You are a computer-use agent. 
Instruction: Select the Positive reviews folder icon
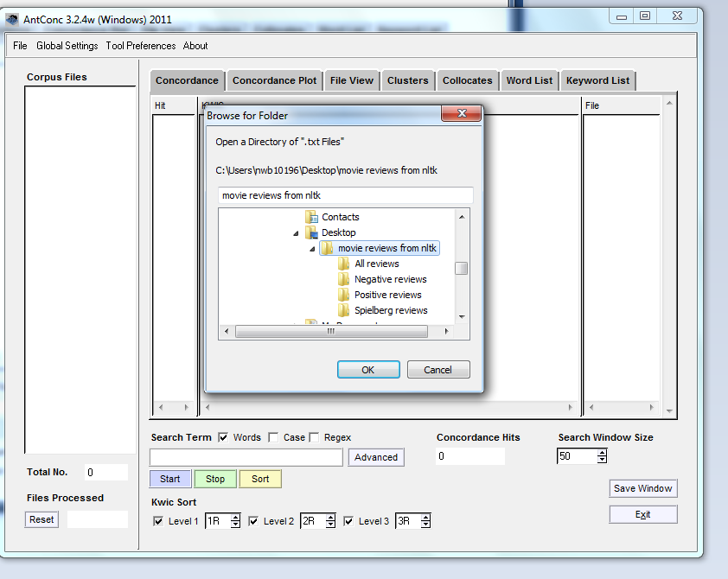[344, 296]
